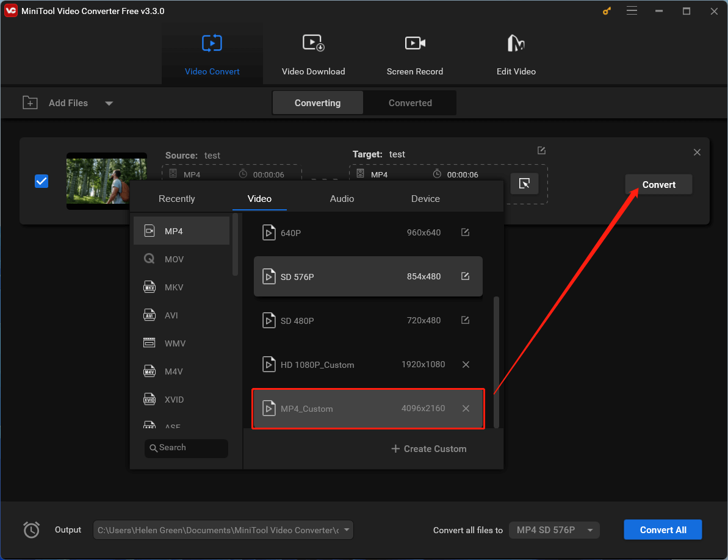
Task: Click the 640P preset file icon
Action: [269, 232]
